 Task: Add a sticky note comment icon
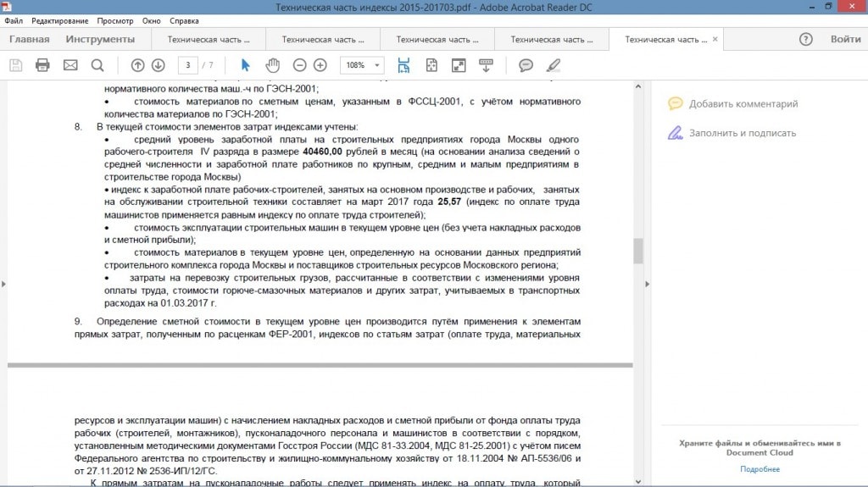coord(526,65)
